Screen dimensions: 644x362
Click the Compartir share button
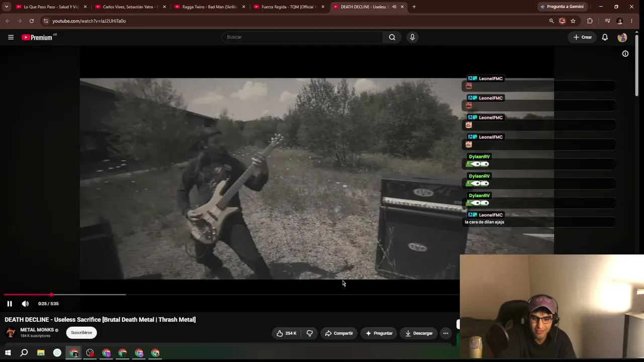339,333
